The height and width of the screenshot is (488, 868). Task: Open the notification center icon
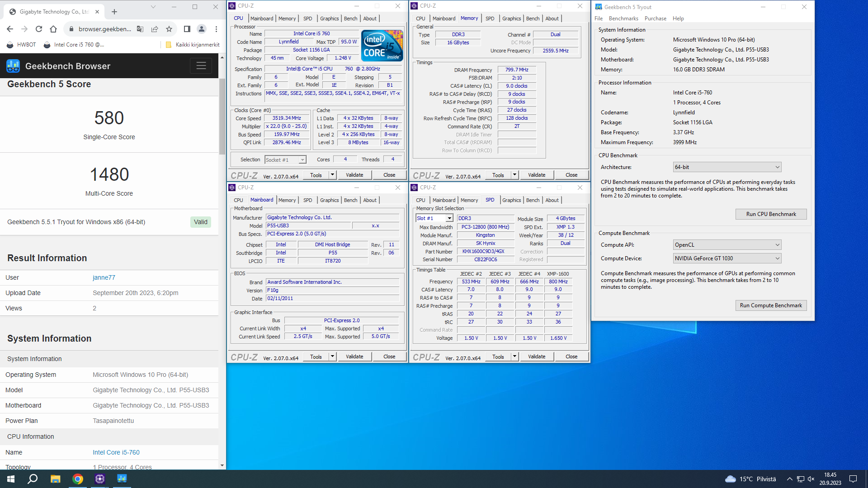[x=853, y=479]
